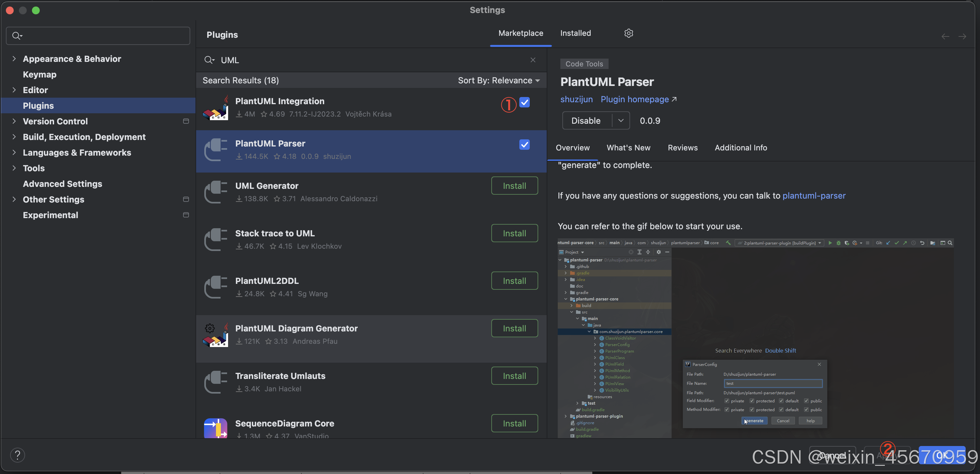Uncheck the PlantUML Integration enabled checkbox
980x474 pixels.
pos(524,102)
